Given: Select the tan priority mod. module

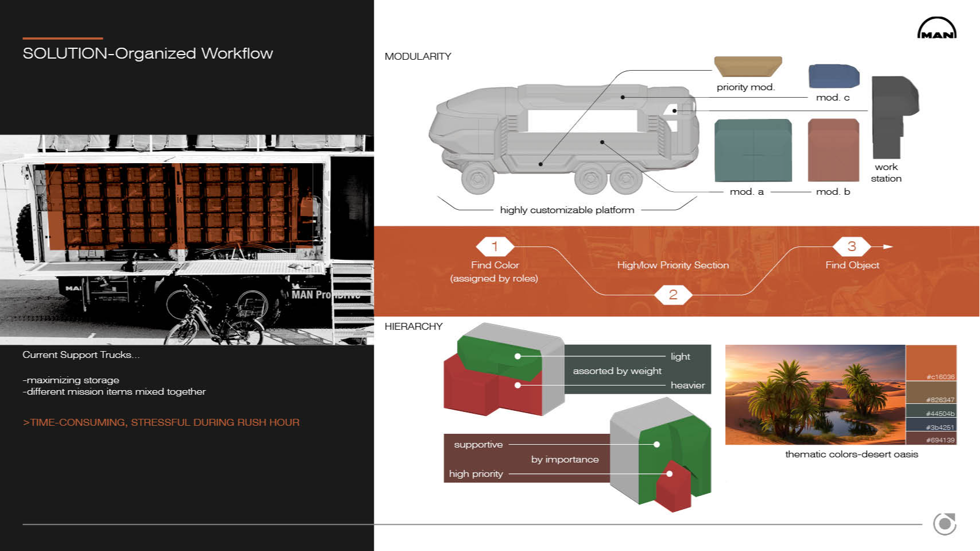Looking at the screenshot, I should click(x=747, y=66).
